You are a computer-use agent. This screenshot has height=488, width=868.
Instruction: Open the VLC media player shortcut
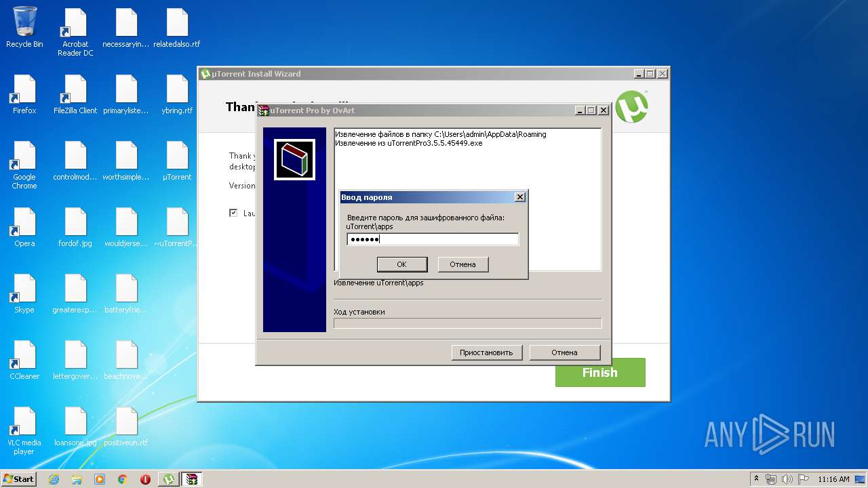(24, 430)
